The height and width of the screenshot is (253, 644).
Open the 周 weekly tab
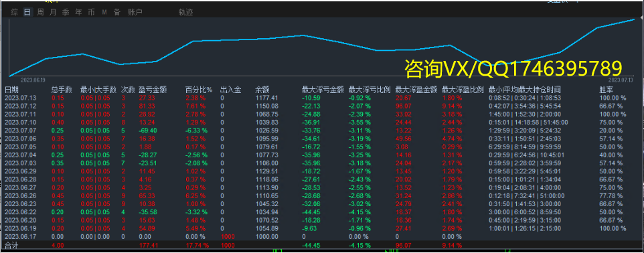pyautogui.click(x=40, y=12)
